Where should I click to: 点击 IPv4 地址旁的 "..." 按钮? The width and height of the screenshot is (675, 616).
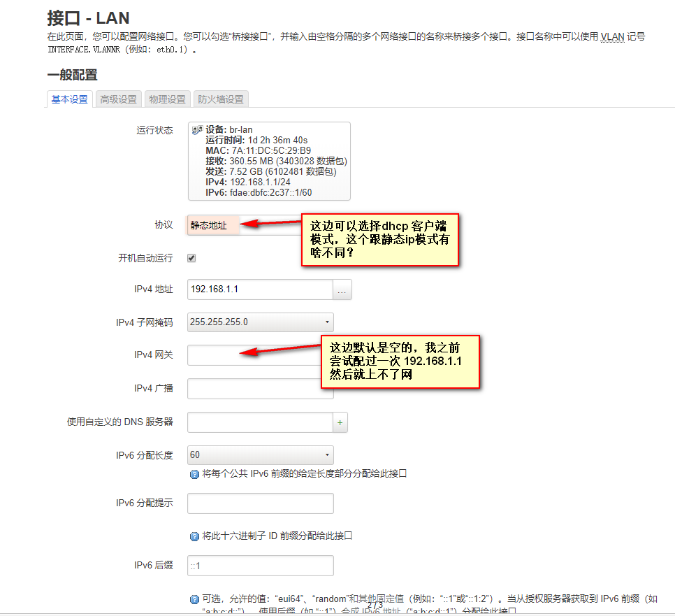point(342,288)
